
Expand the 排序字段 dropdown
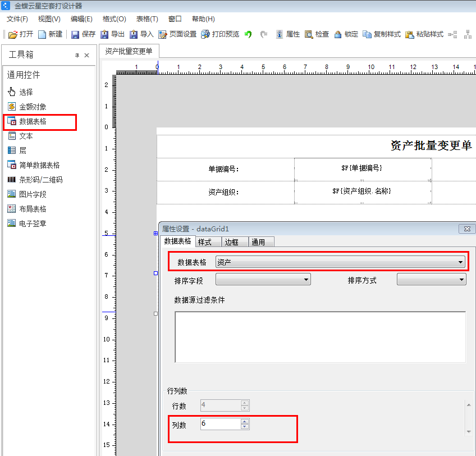(306, 279)
